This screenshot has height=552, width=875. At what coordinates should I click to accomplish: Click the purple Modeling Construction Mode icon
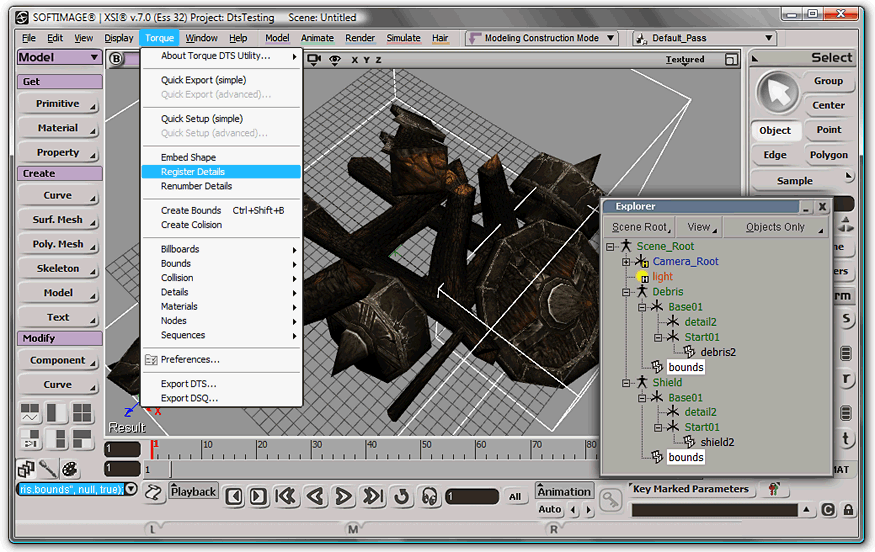point(475,38)
